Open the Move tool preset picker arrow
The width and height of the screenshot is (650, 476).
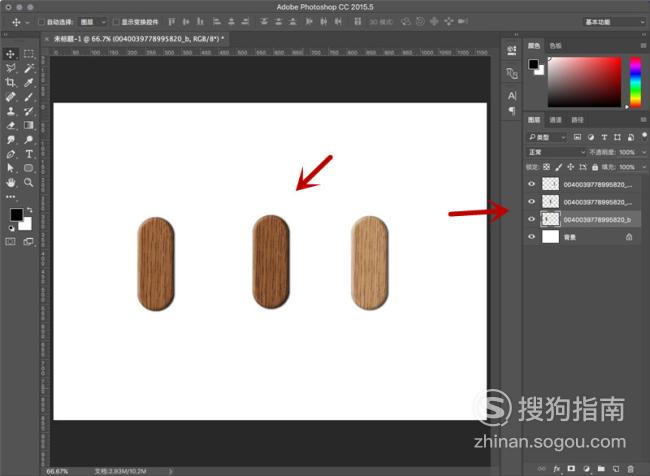pyautogui.click(x=27, y=22)
